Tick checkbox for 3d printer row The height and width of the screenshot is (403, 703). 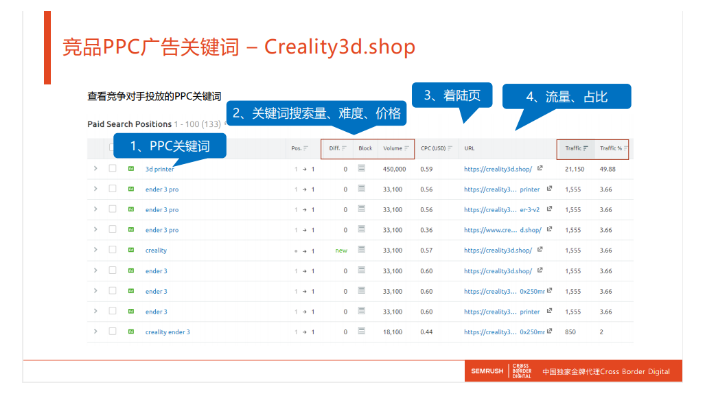113,168
